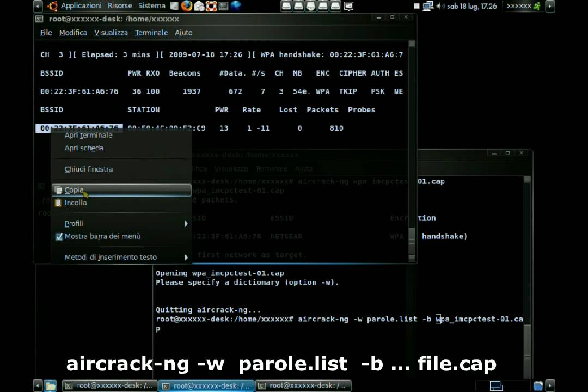Switch to the highlighted root@xxxxxx-desk taskbar button
This screenshot has width=588, height=392.
(x=207, y=385)
